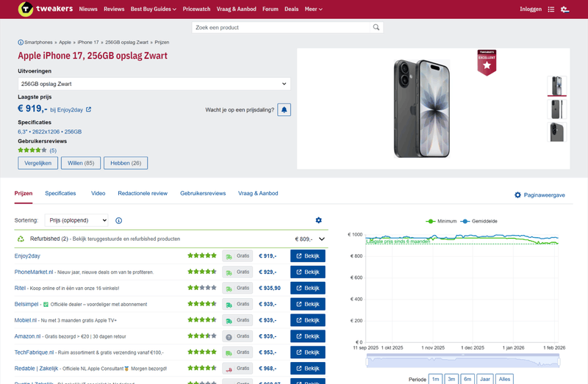The image size is (588, 384).
Task: Open the list icon next to Inloggen
Action: pos(551,10)
